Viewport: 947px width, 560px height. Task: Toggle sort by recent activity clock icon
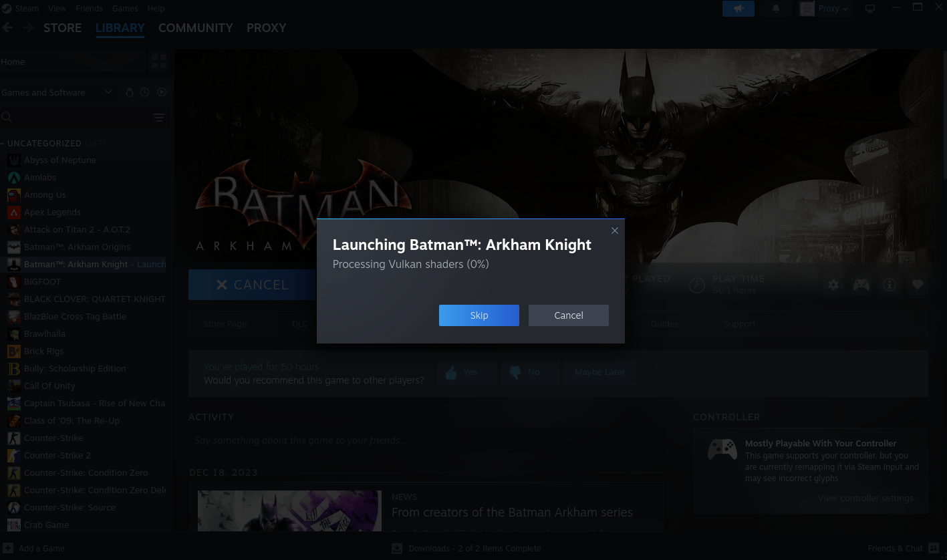[x=145, y=92]
